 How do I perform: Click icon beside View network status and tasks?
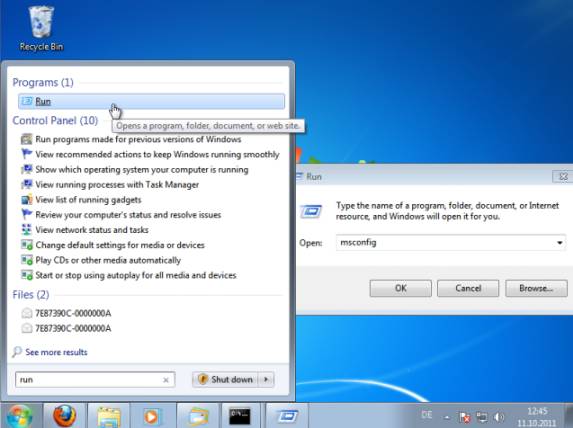coord(26,230)
